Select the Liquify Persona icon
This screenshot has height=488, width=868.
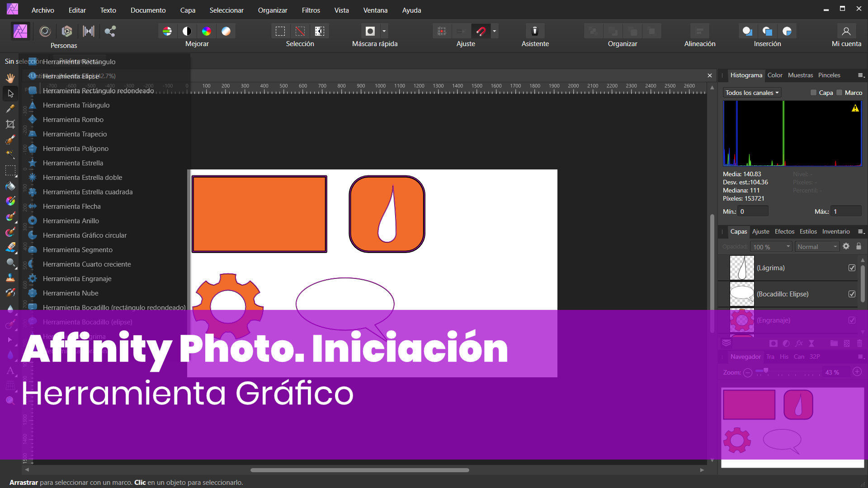point(45,31)
